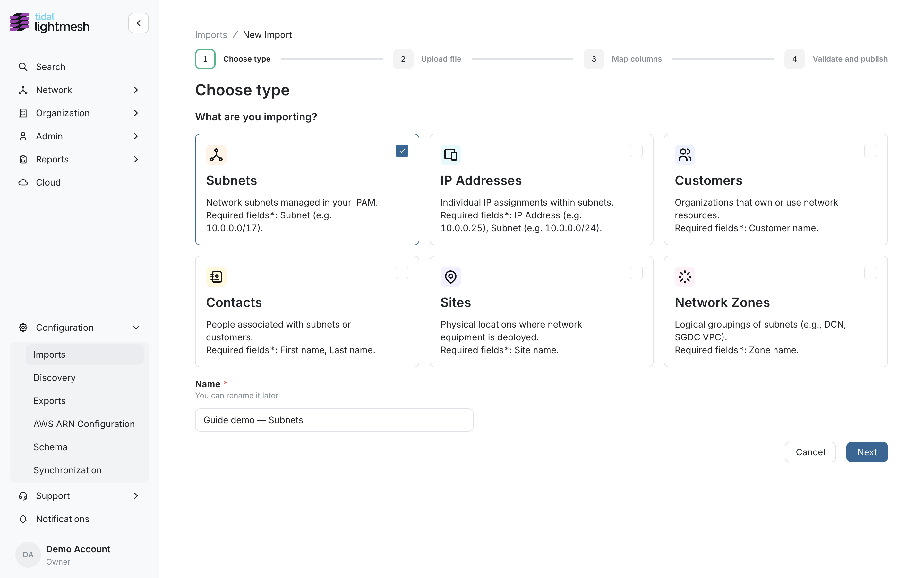The height and width of the screenshot is (578, 924).
Task: Click the Sites map pin icon
Action: [450, 277]
